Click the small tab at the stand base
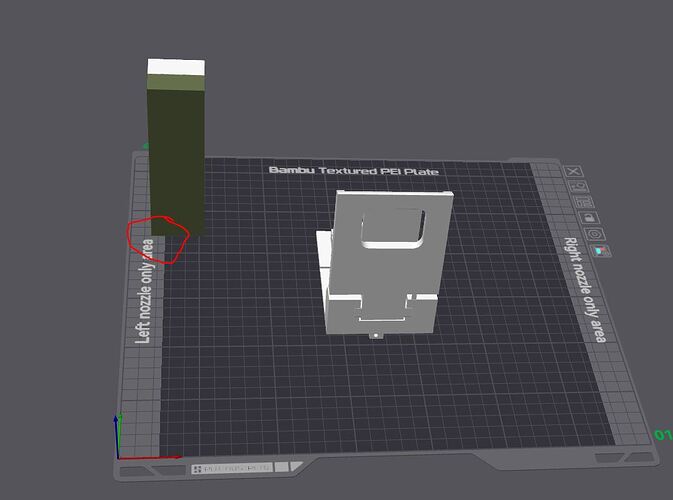The image size is (673, 500). click(x=376, y=335)
